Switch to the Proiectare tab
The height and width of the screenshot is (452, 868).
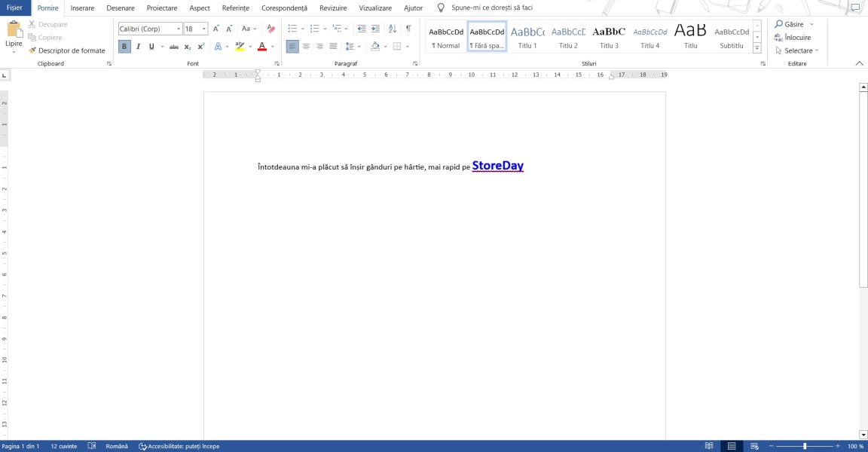pos(162,8)
